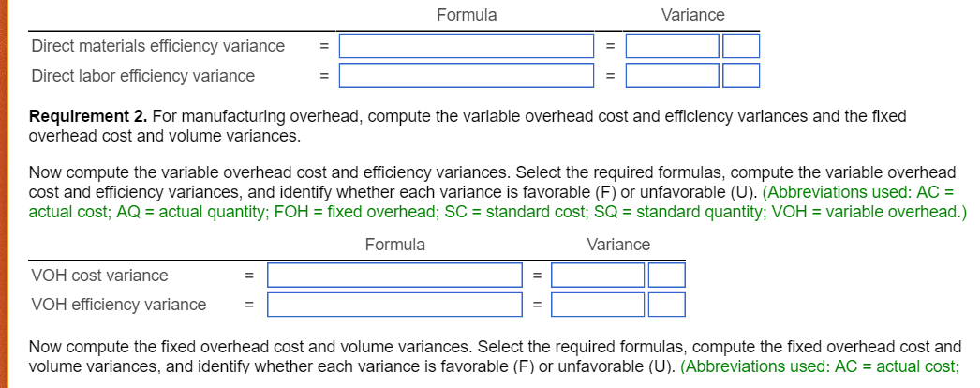Click the 'Formula' header of the VOH table
Image resolution: width=980 pixels, height=388 pixels.
pos(394,245)
